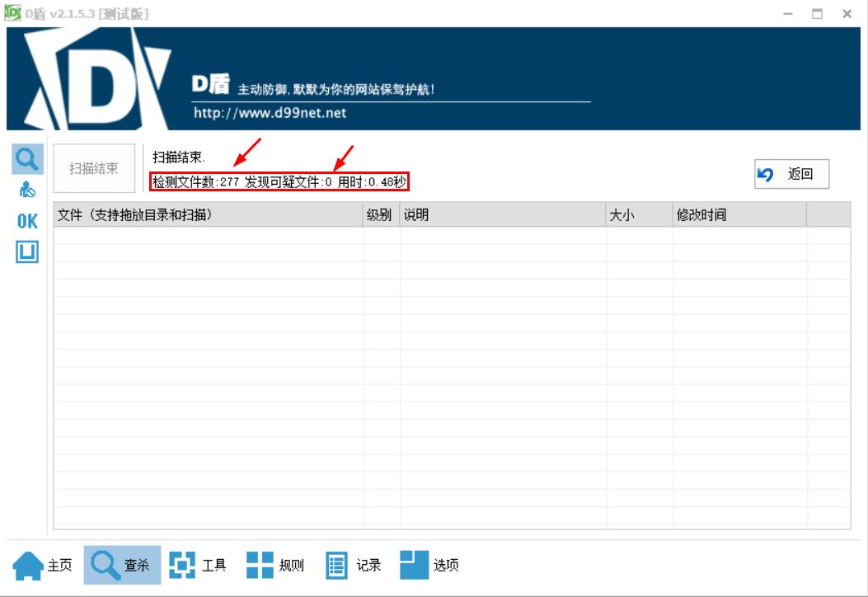Click the D盾 logo in banner
This screenshot has width=868, height=597.
pyautogui.click(x=97, y=78)
